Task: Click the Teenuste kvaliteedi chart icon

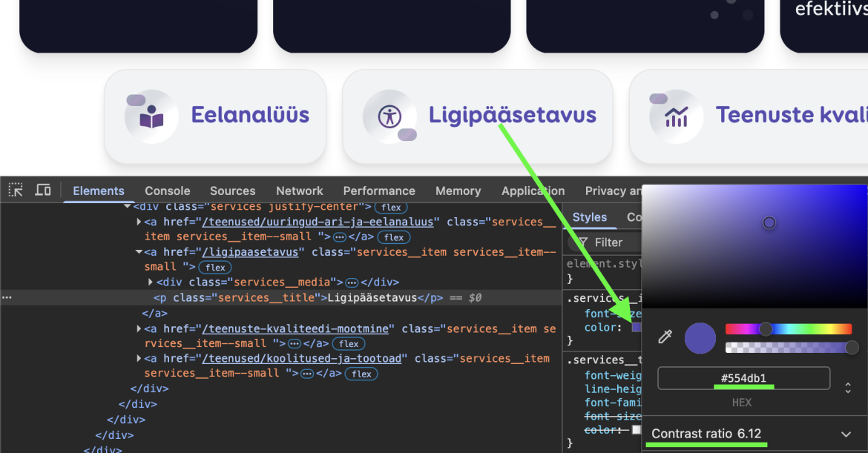Action: (x=676, y=116)
